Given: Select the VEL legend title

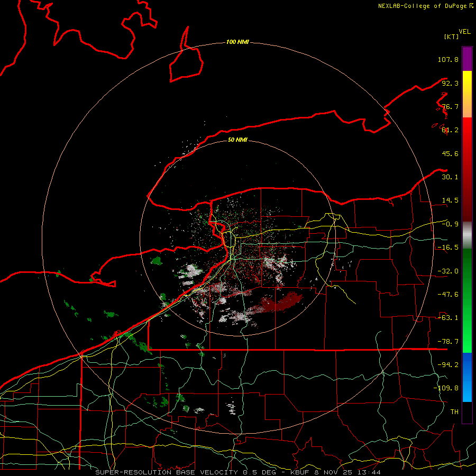Looking at the screenshot, I should (464, 31).
